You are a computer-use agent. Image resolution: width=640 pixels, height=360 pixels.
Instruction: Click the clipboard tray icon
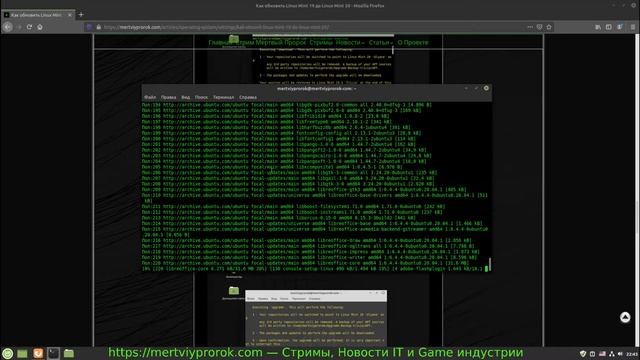tap(592, 354)
